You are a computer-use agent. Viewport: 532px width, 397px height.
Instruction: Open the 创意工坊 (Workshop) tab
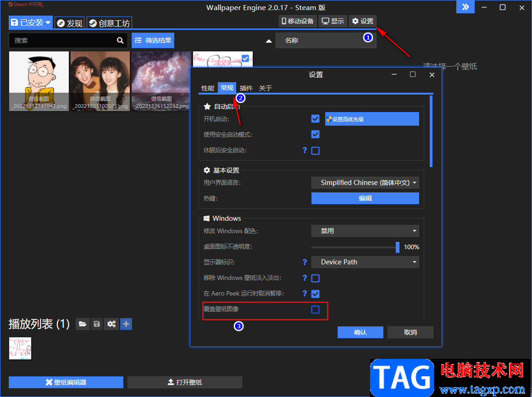coord(109,23)
